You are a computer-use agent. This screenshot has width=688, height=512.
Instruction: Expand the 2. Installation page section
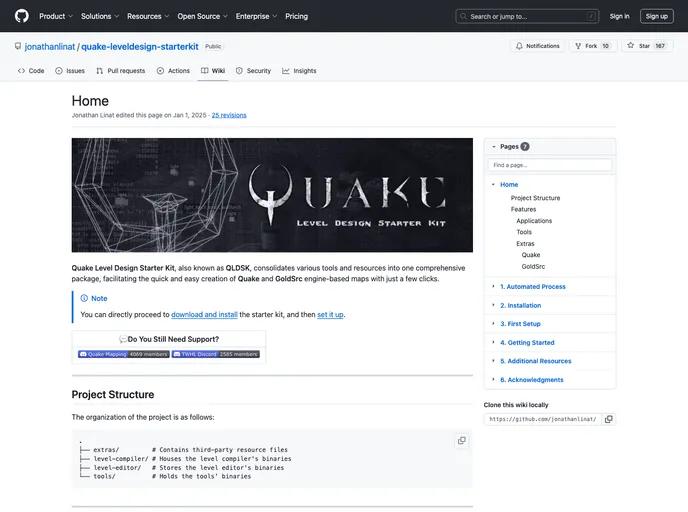(x=493, y=305)
